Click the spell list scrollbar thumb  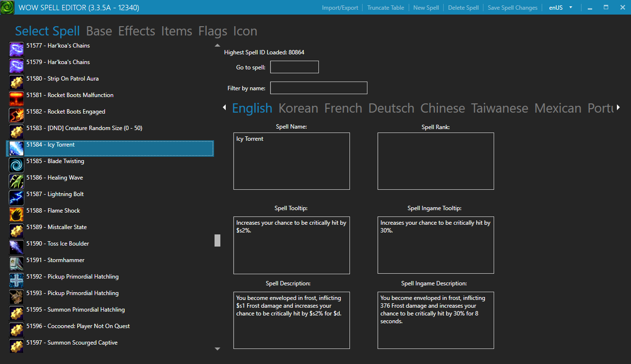point(217,240)
